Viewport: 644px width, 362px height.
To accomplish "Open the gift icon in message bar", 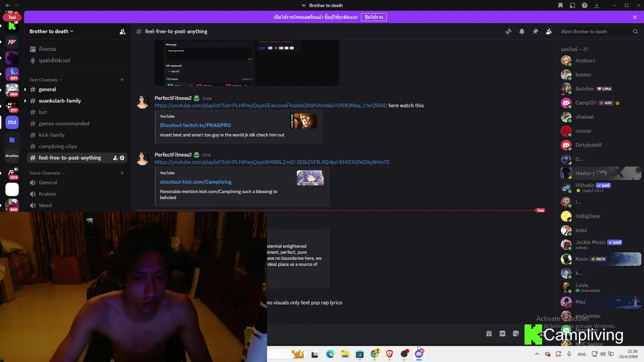I will 489,333.
